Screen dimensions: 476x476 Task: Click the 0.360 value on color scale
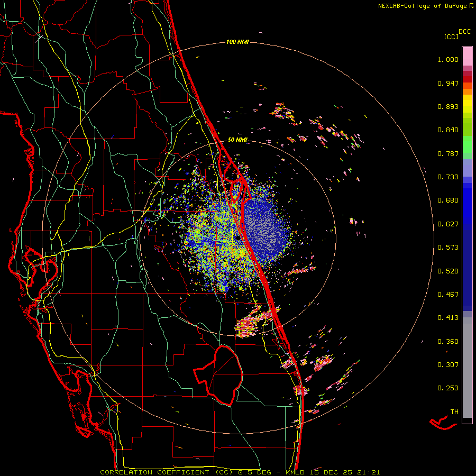[448, 342]
